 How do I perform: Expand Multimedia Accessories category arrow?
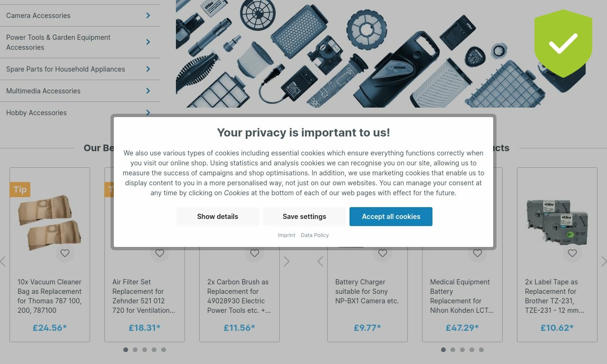pos(148,91)
